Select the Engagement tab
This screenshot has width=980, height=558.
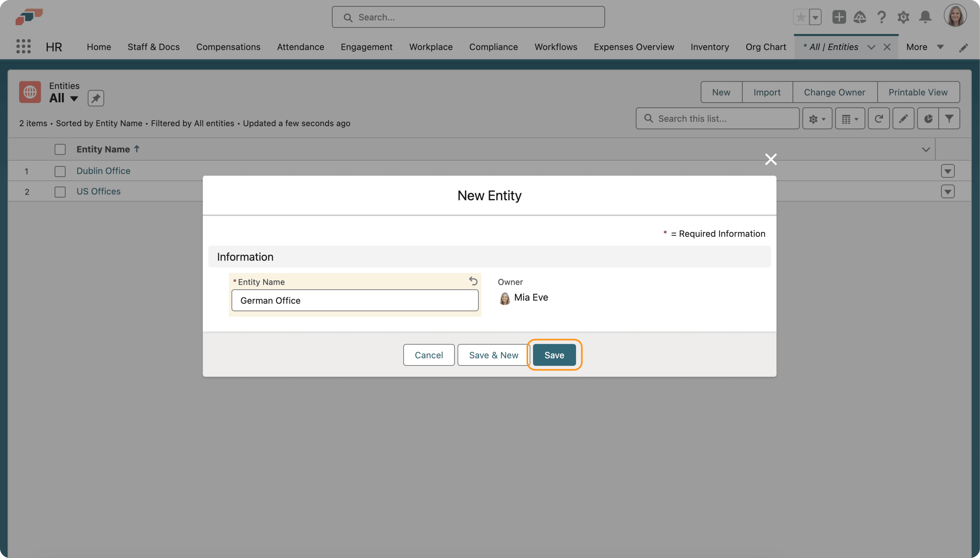366,47
